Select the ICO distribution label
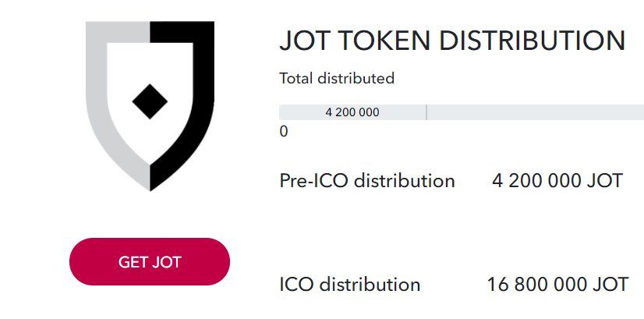The height and width of the screenshot is (319, 644). [350, 285]
